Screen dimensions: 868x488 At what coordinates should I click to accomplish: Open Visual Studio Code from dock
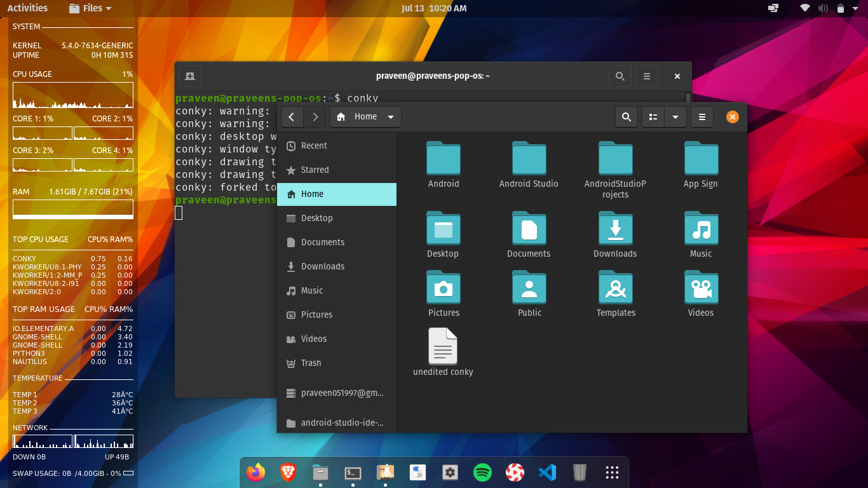click(x=547, y=472)
